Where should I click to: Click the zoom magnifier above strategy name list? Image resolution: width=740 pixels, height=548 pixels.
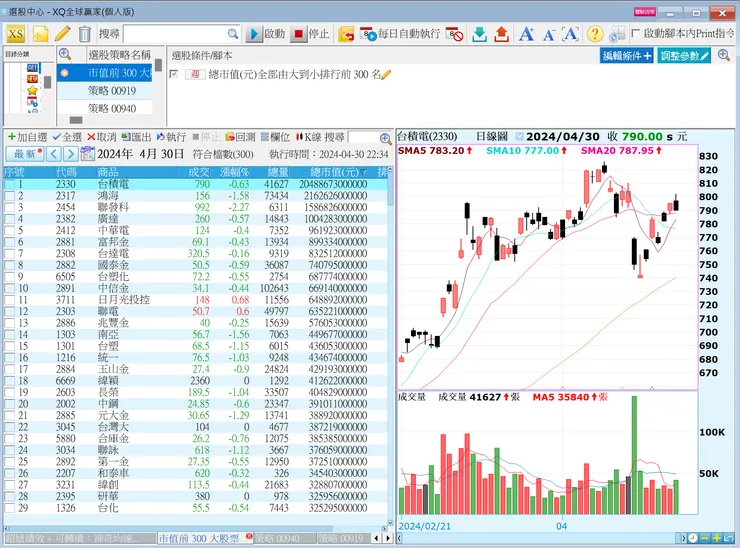pos(65,54)
